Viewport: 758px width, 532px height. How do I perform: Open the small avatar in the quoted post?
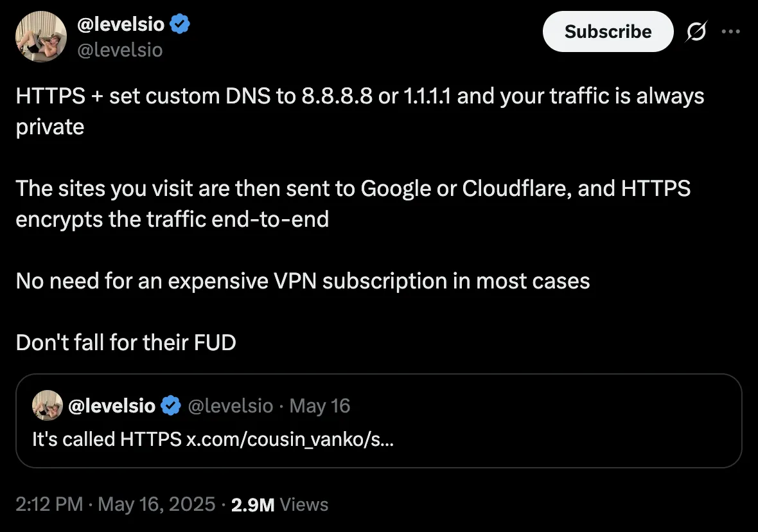(x=48, y=405)
